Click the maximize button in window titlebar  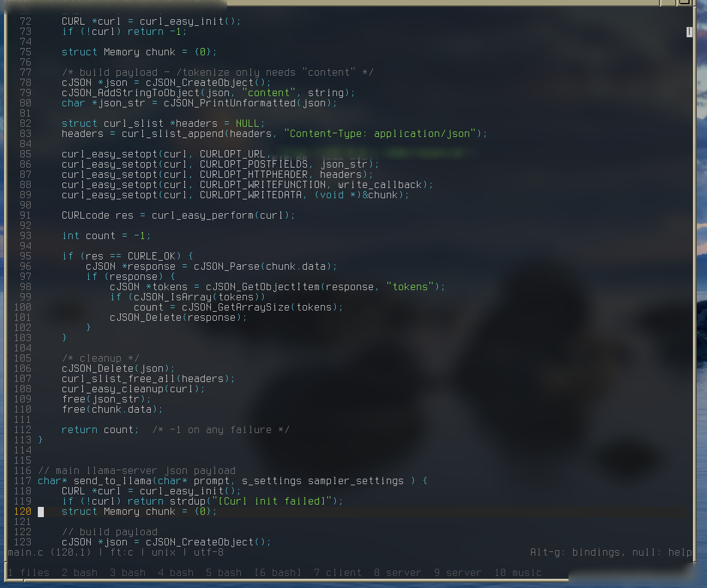click(x=684, y=2)
